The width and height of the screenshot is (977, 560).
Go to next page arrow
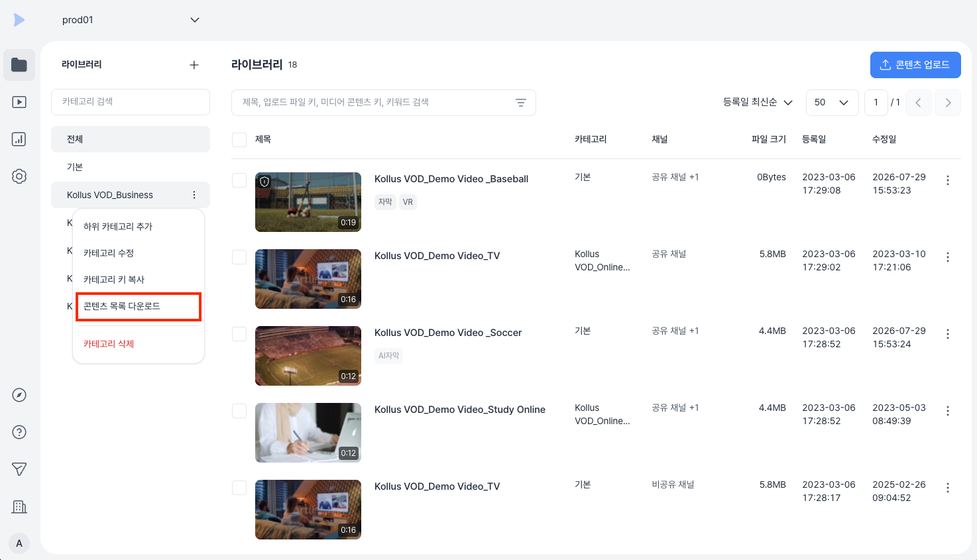[x=948, y=103]
